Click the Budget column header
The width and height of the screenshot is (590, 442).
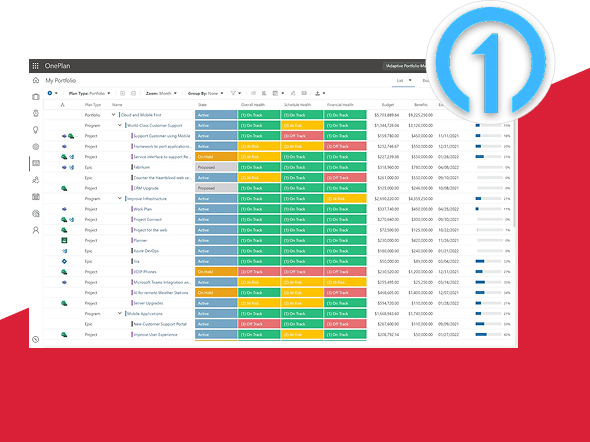[x=388, y=105]
